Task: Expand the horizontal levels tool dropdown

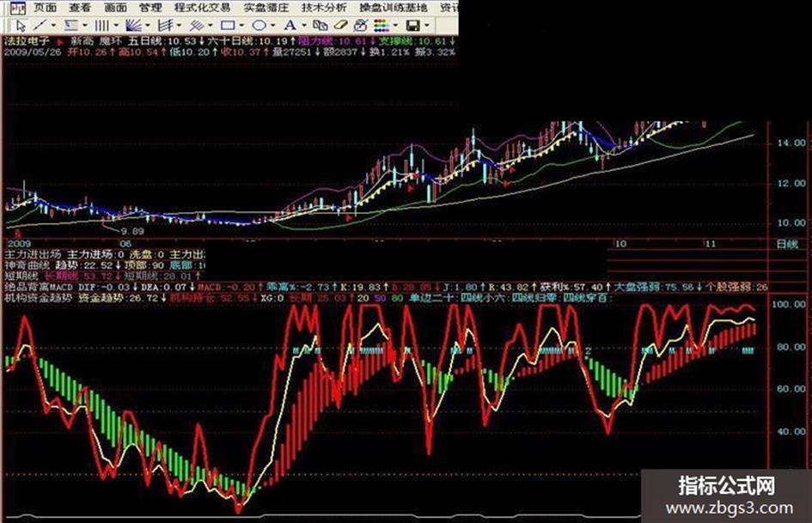Action: [84, 26]
